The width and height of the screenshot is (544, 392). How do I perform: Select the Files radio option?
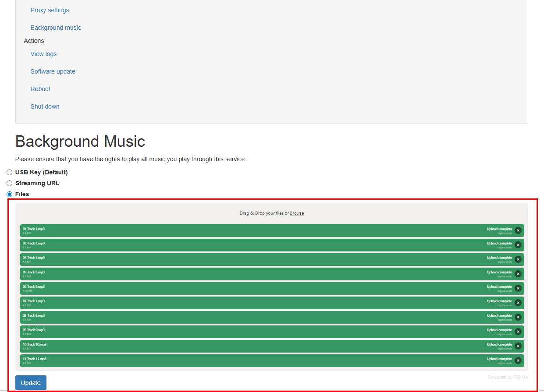coord(10,194)
